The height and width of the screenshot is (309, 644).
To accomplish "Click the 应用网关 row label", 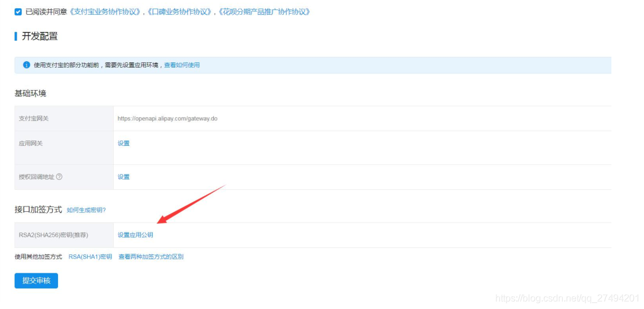I will [x=31, y=144].
